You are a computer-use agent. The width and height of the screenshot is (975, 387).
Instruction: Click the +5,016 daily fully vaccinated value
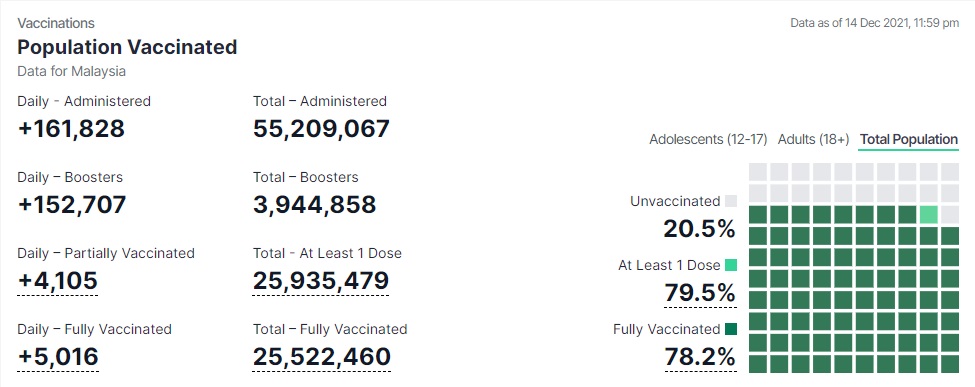58,357
